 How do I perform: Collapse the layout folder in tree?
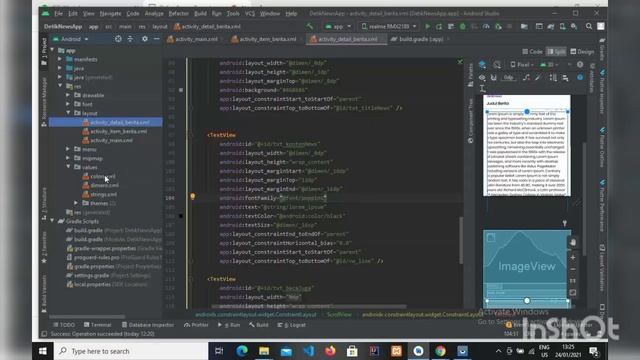pos(68,113)
